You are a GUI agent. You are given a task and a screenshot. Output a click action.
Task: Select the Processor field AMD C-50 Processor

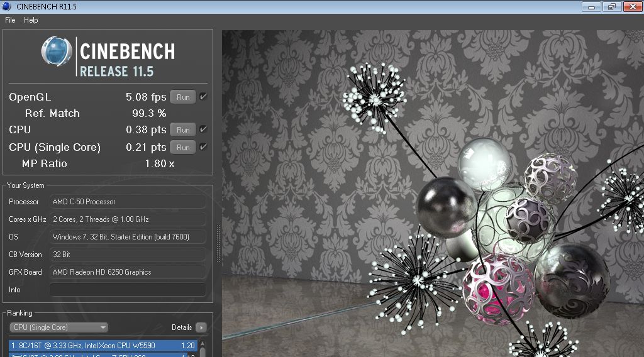tap(128, 202)
